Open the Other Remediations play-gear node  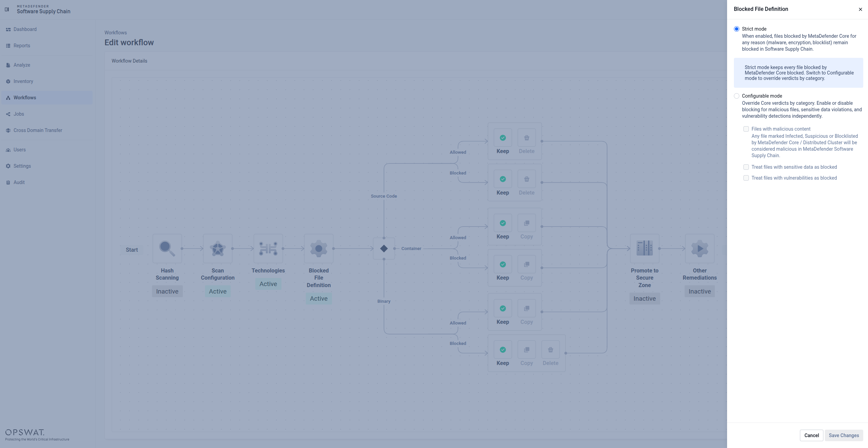click(700, 249)
